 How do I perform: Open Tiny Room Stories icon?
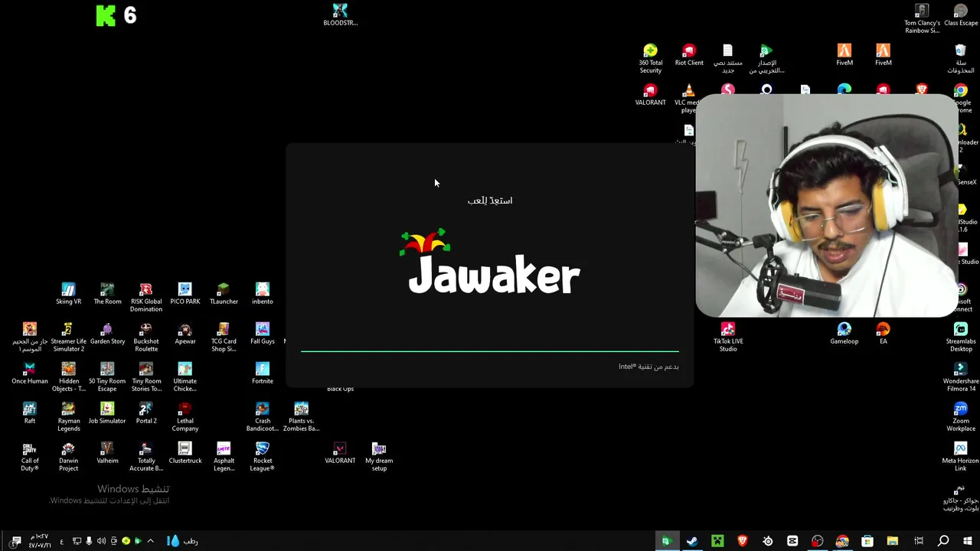(x=146, y=377)
